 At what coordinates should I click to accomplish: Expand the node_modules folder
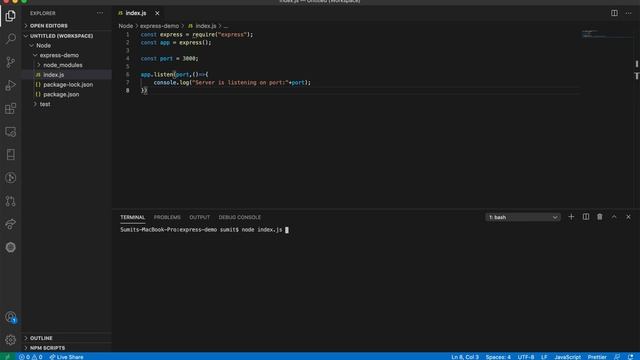tap(60, 65)
